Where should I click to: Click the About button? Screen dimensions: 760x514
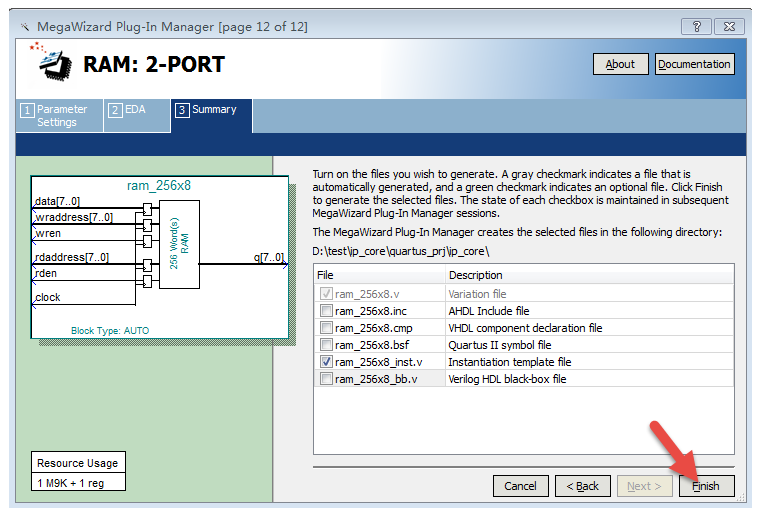point(620,64)
